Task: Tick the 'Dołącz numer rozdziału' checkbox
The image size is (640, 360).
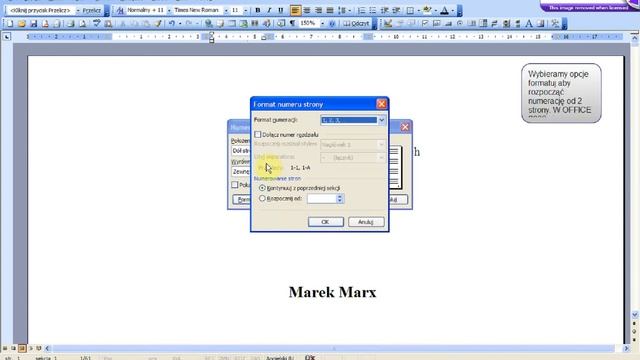Action: coord(258,134)
